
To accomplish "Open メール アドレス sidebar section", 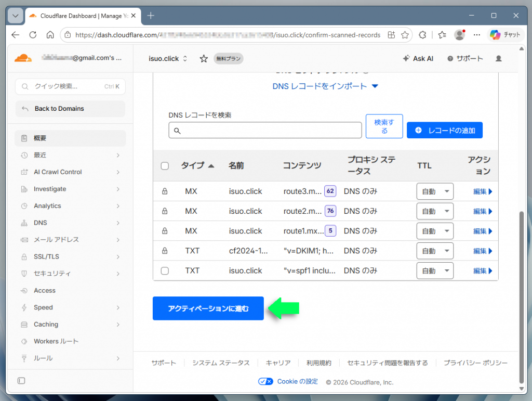I will tap(70, 240).
